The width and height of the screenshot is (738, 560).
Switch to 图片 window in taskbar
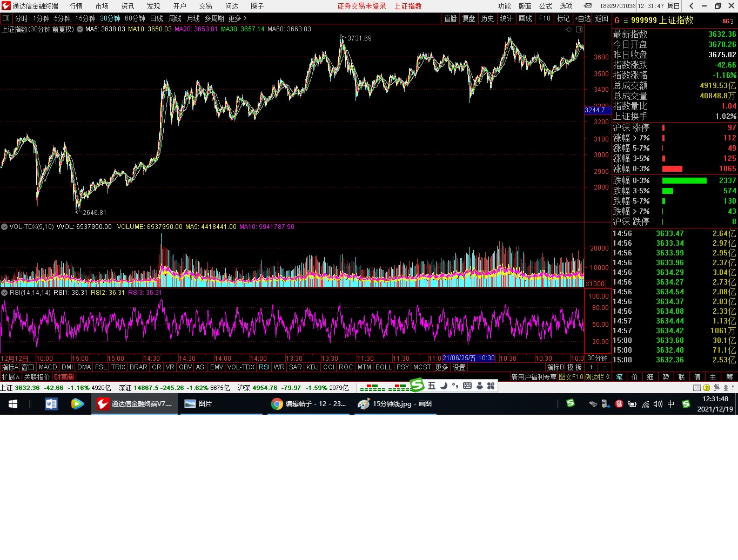tap(220, 404)
